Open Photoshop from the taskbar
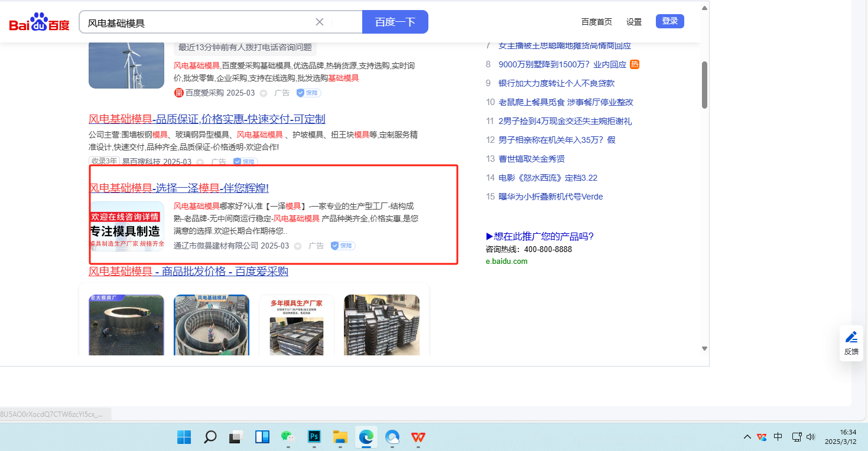The height and width of the screenshot is (451, 868). coord(314,437)
